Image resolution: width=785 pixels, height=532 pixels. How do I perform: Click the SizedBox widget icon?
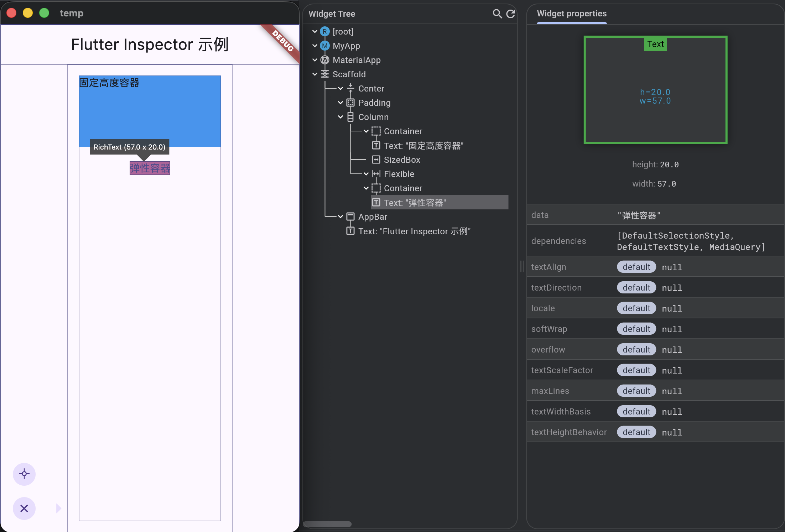click(x=376, y=160)
